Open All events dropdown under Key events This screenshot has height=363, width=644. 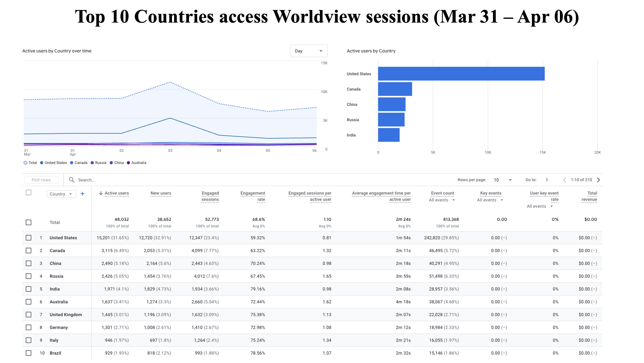click(x=490, y=200)
